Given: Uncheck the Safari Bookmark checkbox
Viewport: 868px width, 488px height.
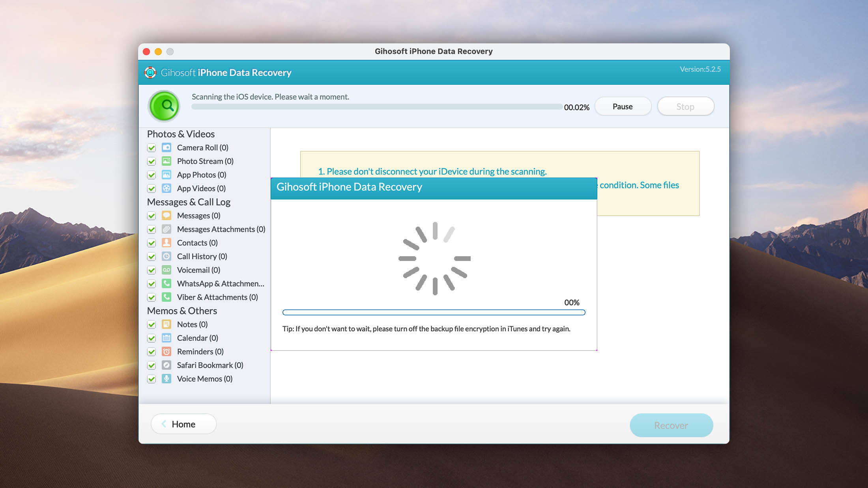Looking at the screenshot, I should pyautogui.click(x=152, y=365).
